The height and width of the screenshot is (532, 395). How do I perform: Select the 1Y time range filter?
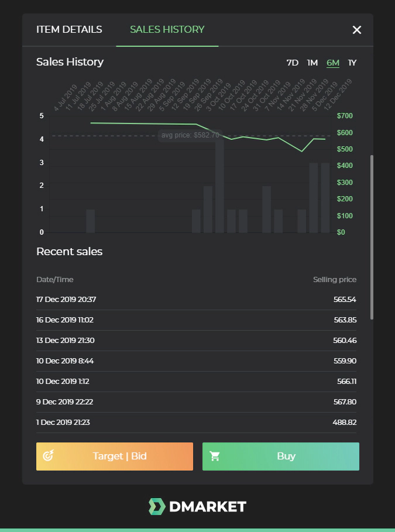(x=352, y=63)
